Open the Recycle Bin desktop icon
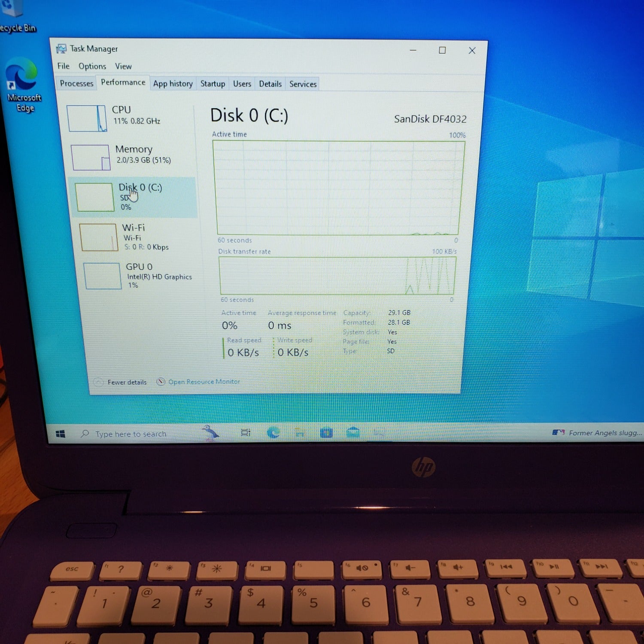This screenshot has width=644, height=644. (x=17, y=17)
